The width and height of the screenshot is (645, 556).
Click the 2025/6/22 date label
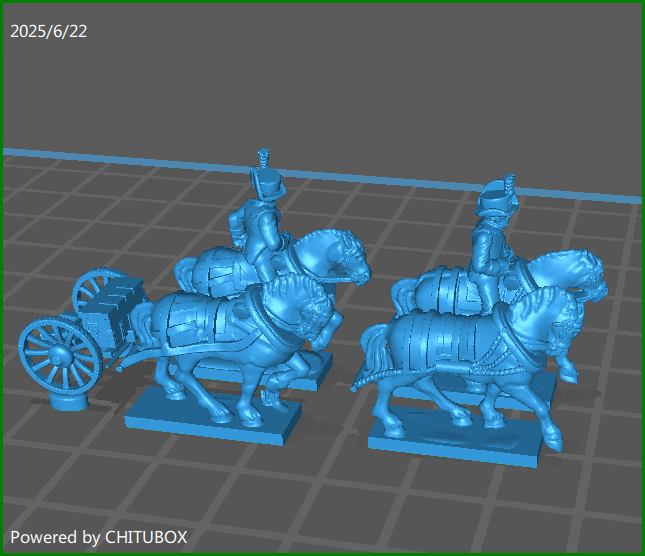point(48,32)
